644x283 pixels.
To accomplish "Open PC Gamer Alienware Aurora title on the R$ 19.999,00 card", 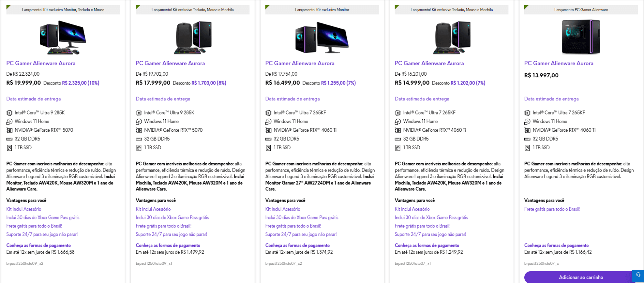I will pyautogui.click(x=41, y=63).
